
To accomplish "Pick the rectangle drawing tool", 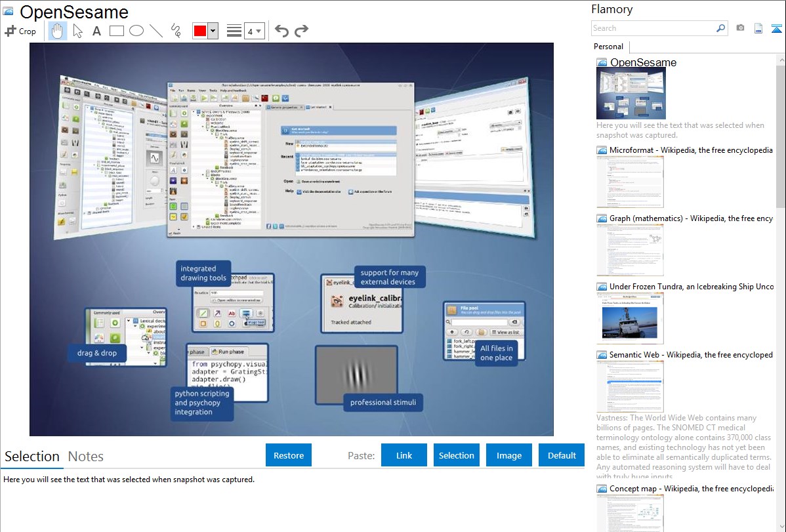I will (116, 31).
